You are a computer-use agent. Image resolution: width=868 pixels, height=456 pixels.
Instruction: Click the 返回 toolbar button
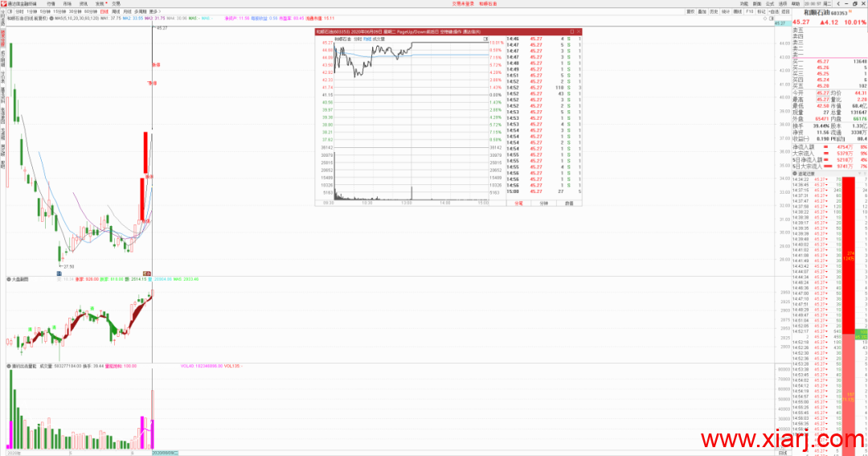[x=785, y=11]
